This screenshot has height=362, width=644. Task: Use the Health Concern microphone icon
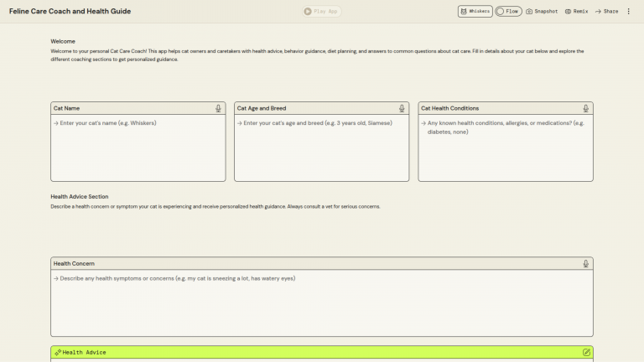[585, 263]
